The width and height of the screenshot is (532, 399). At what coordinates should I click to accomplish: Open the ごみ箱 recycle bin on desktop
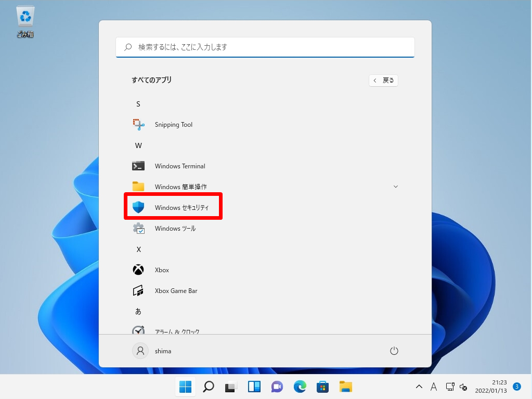click(25, 22)
